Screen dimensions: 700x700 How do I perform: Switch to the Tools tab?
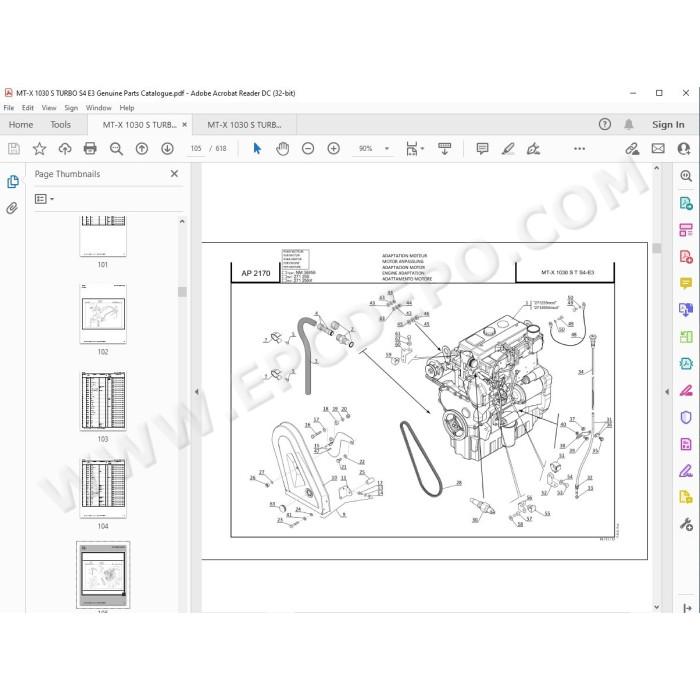[60, 125]
